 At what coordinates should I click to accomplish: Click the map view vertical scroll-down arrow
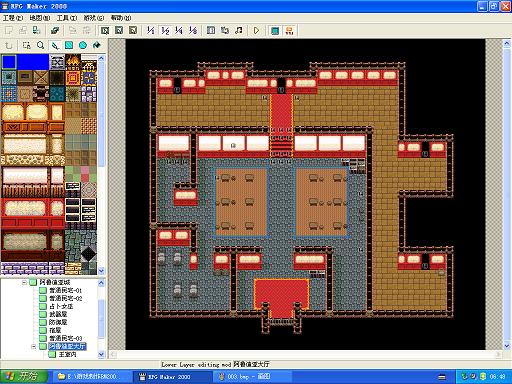[506, 346]
